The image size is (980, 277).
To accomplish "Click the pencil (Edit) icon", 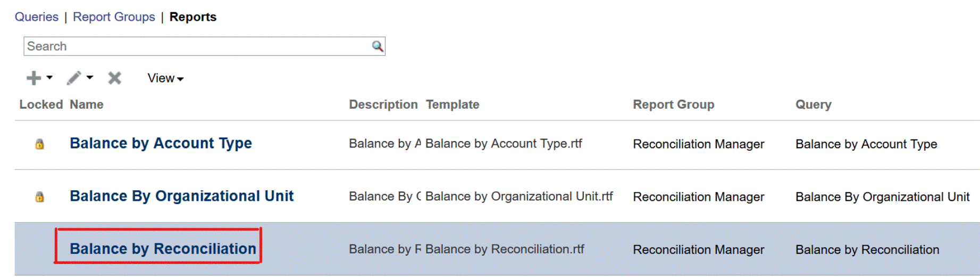I will [74, 78].
